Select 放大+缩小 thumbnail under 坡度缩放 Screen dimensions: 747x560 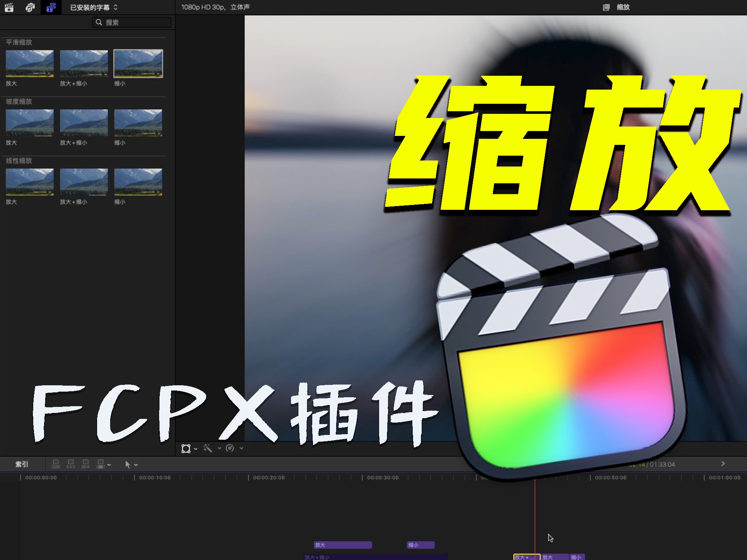point(84,122)
